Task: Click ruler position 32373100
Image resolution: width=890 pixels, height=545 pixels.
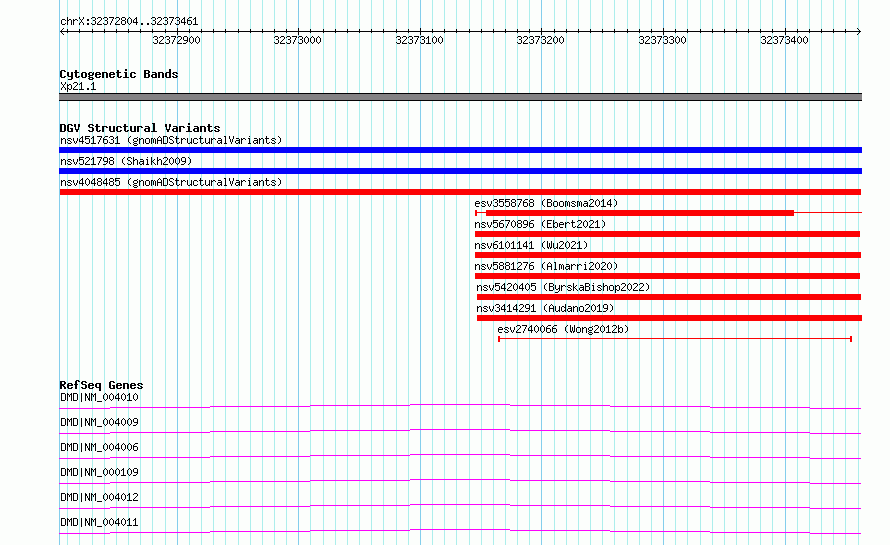Action: click(x=419, y=40)
